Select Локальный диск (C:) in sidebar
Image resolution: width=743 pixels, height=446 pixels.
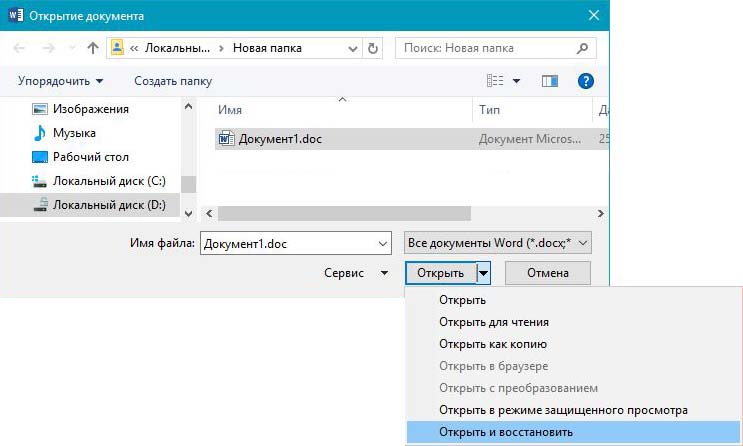coord(109,181)
